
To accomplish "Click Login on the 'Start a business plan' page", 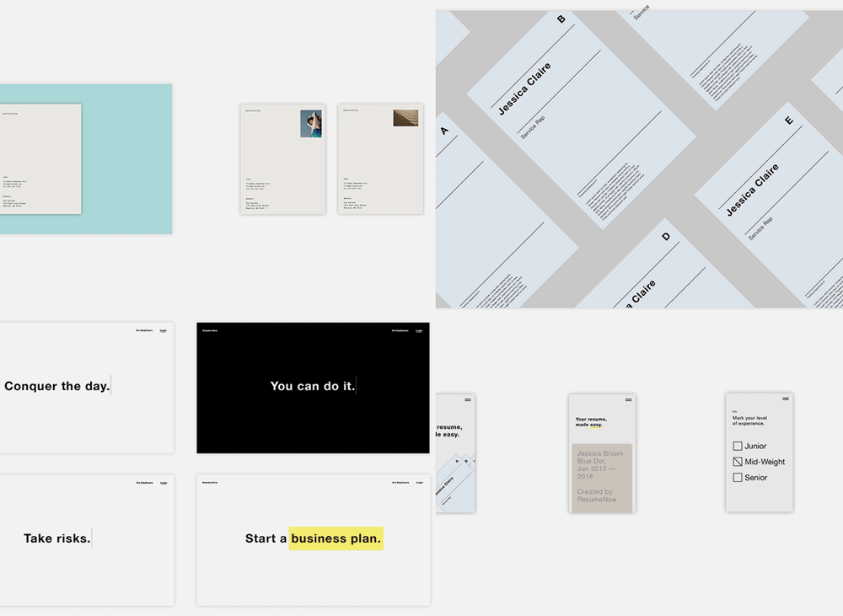I will click(x=419, y=483).
